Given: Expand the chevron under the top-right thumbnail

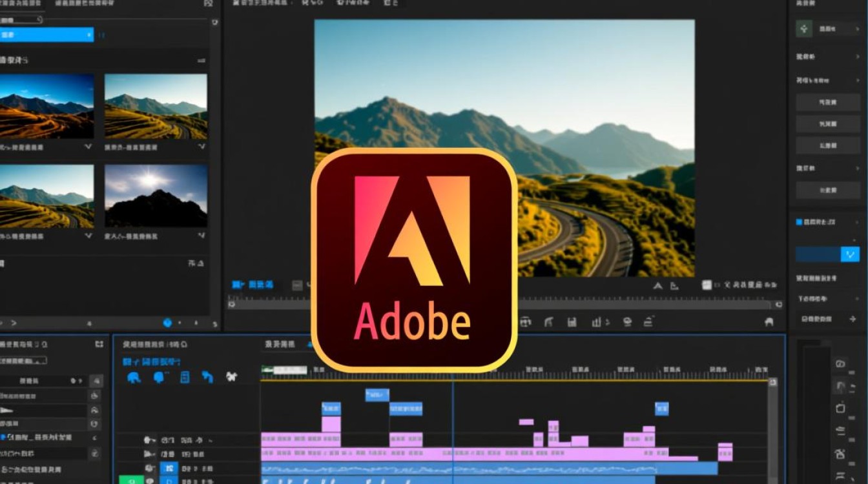Looking at the screenshot, I should [202, 147].
